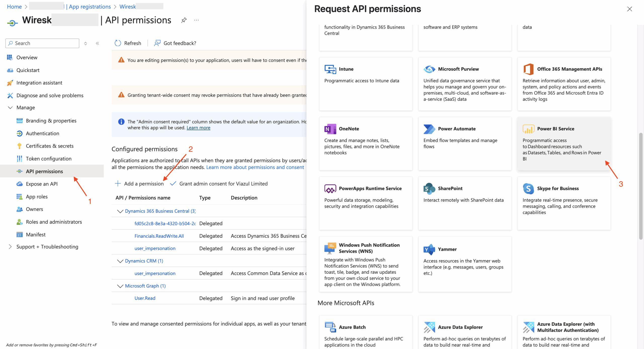The height and width of the screenshot is (349, 644).
Task: Open the Expose an API menu item
Action: (x=42, y=184)
